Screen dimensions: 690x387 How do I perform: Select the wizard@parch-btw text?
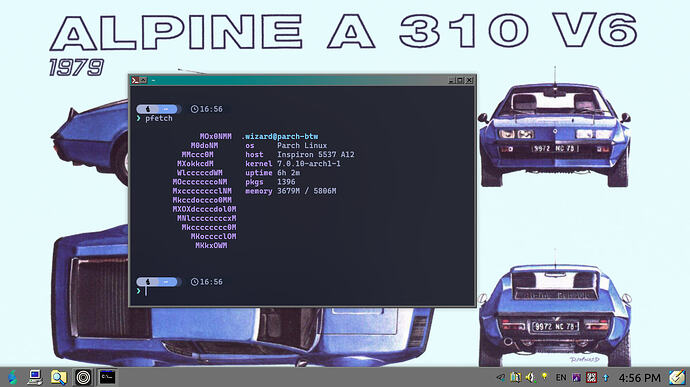(x=282, y=136)
